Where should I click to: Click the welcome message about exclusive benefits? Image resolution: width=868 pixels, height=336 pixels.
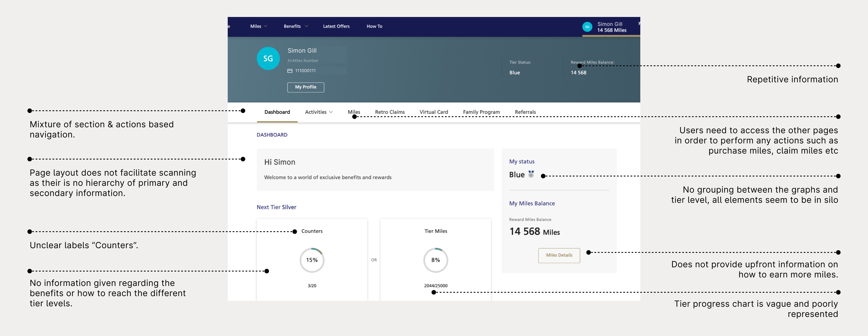(x=328, y=178)
